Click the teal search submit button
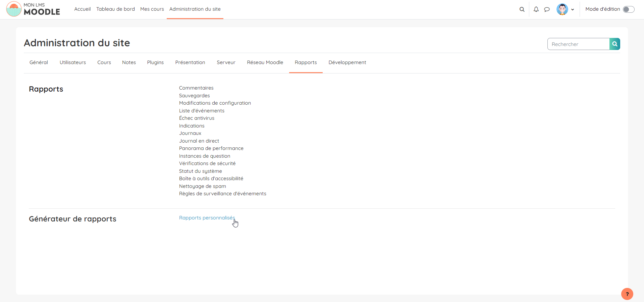Viewport: 644px width, 302px height. [x=614, y=44]
